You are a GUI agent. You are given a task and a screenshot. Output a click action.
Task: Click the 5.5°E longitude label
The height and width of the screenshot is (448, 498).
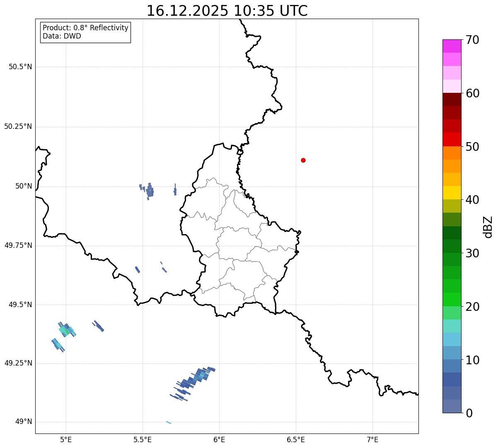(143, 439)
